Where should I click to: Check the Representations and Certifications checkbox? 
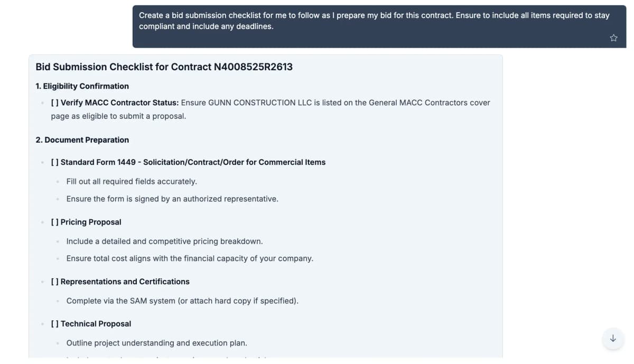54,282
